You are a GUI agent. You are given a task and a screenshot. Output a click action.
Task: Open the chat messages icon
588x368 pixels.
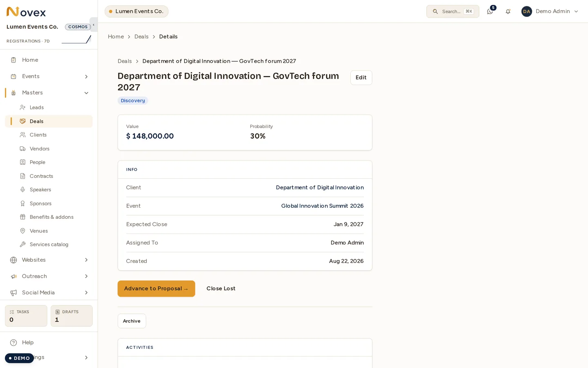point(490,11)
